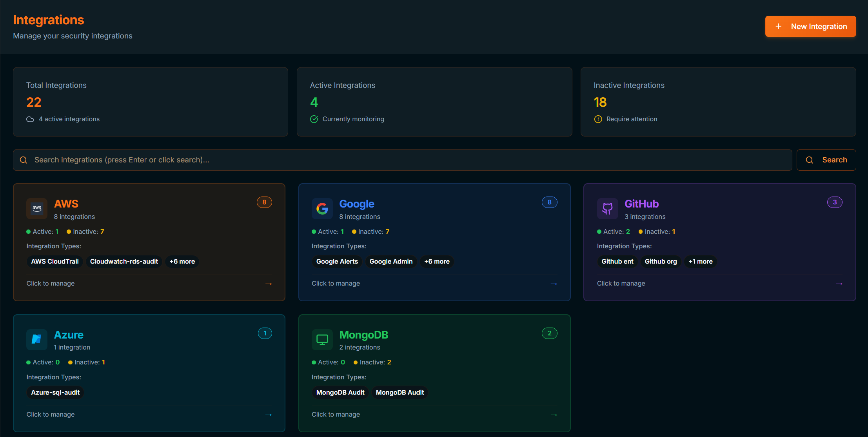The width and height of the screenshot is (868, 437).
Task: Focus the Search integrations input field
Action: point(402,160)
